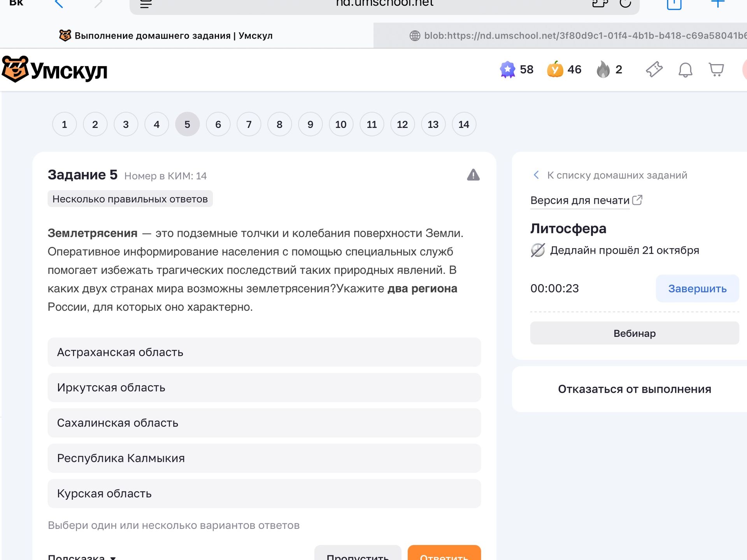This screenshot has width=747, height=560.
Task: Click the Safari address bar URL
Action: [x=384, y=3]
